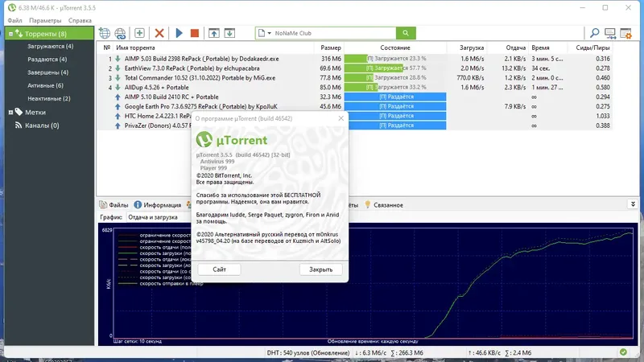The width and height of the screenshot is (644, 362).
Task: Select the Total Commander 10.52 torrent row
Action: (354, 77)
